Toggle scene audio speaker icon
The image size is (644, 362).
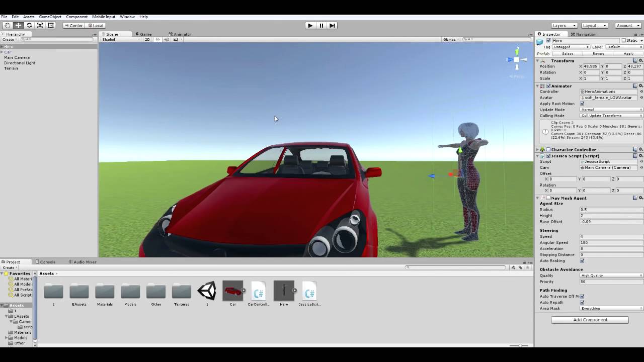(166, 39)
